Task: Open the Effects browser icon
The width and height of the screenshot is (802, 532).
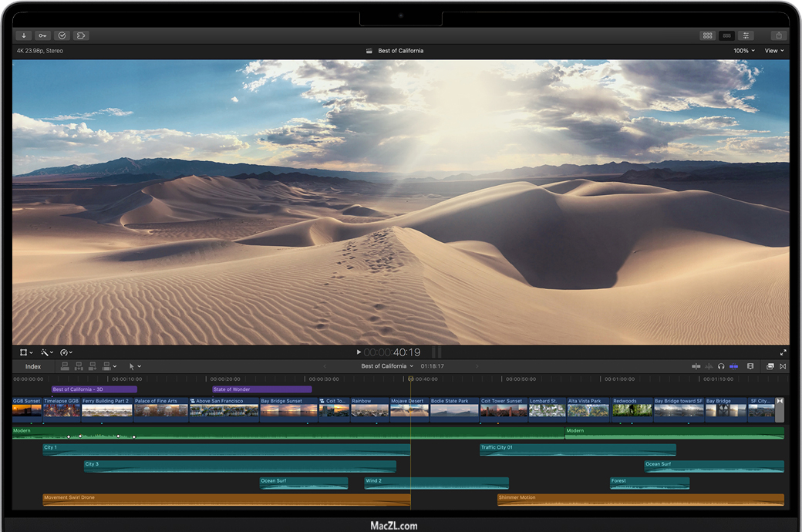Action: coord(770,366)
